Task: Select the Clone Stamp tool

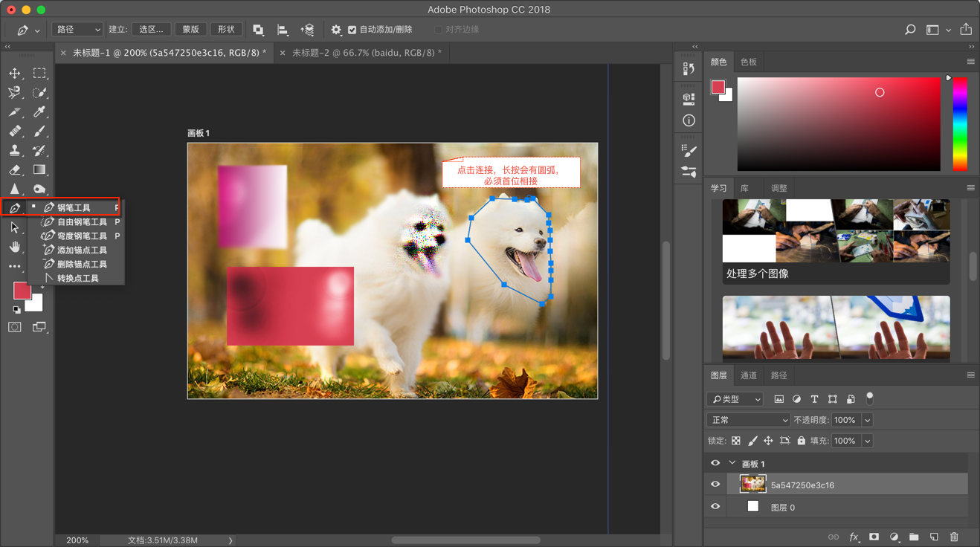Action: click(15, 151)
